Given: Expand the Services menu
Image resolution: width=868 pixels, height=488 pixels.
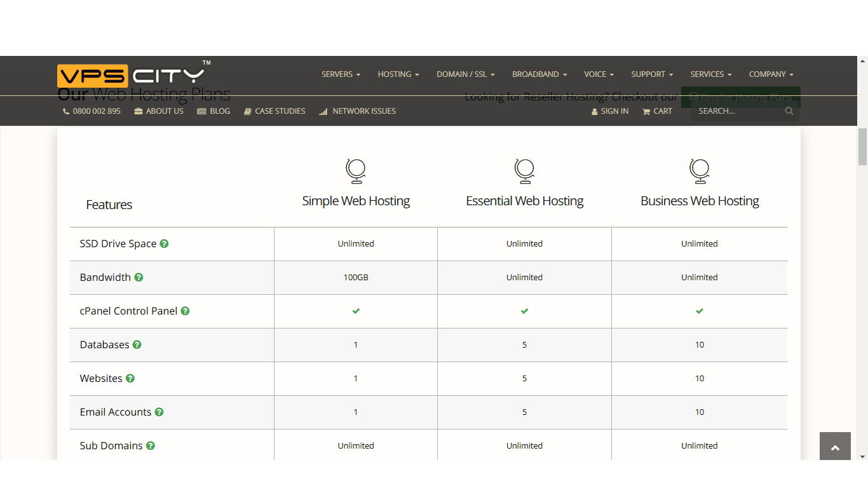Looking at the screenshot, I should pyautogui.click(x=711, y=74).
